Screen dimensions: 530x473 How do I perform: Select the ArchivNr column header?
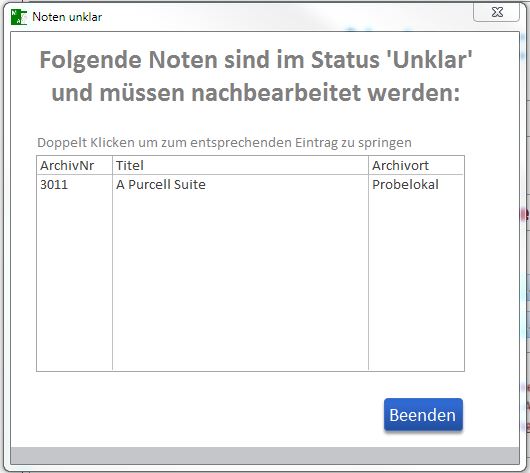[74, 165]
